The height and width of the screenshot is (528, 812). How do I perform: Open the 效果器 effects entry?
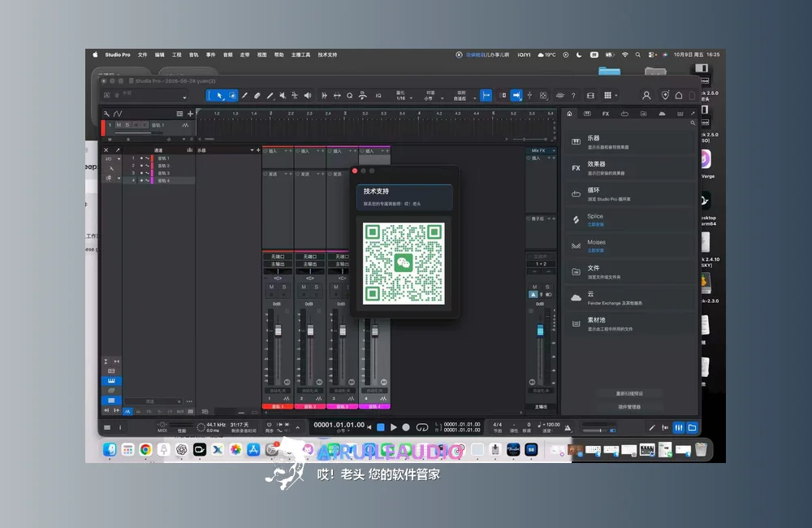click(x=630, y=168)
